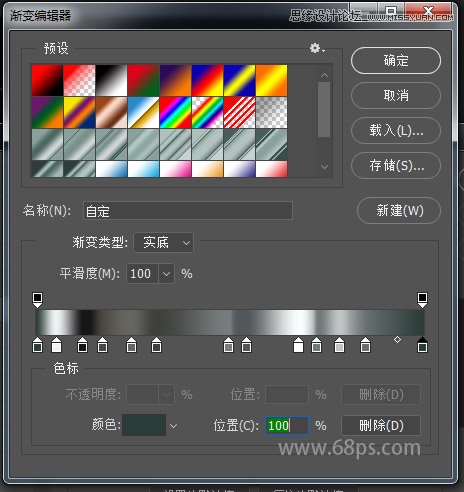Select the blue-yellow-blue gradient preset
The image size is (464, 492).
click(x=239, y=80)
